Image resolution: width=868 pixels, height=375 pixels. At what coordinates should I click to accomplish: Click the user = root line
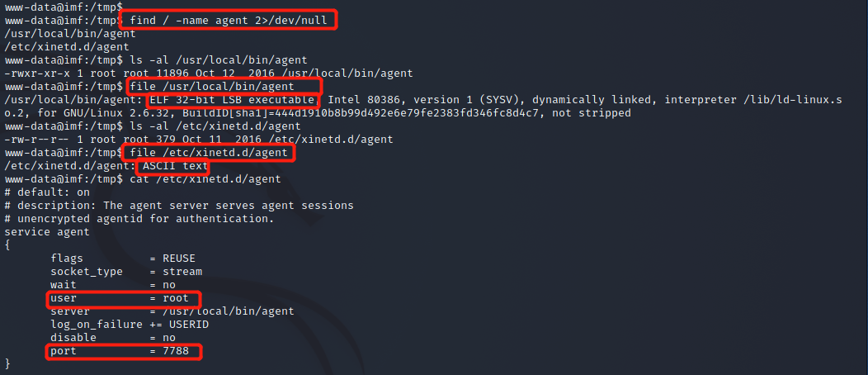click(x=120, y=298)
